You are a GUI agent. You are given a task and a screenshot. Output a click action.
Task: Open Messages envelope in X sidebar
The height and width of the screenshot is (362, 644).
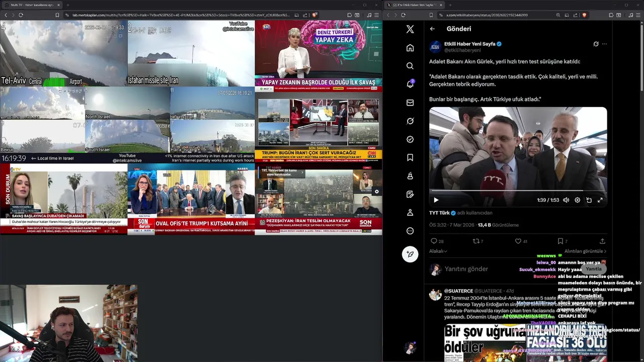(410, 103)
